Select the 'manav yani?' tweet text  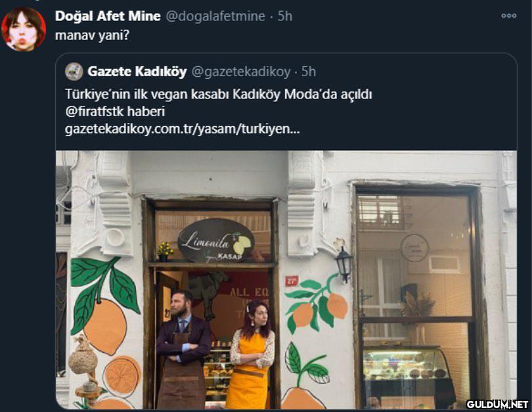pos(92,35)
